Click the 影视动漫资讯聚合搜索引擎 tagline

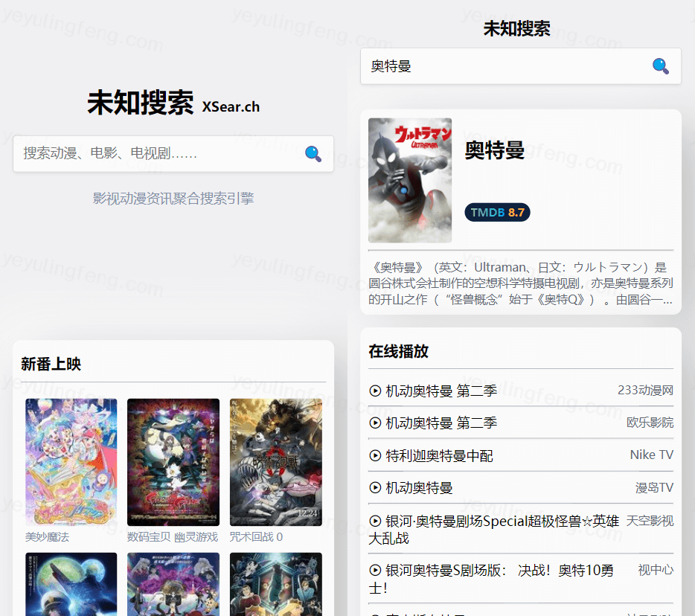click(173, 198)
